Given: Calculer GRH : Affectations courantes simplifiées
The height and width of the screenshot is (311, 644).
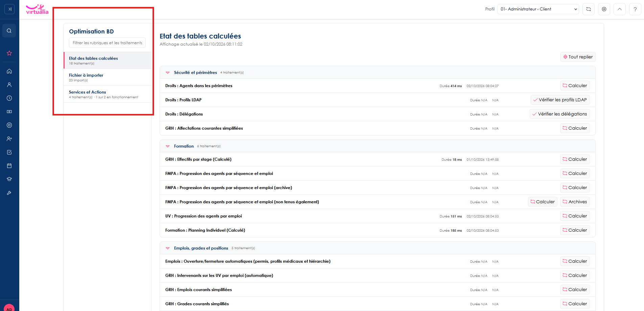Looking at the screenshot, I should tap(575, 128).
